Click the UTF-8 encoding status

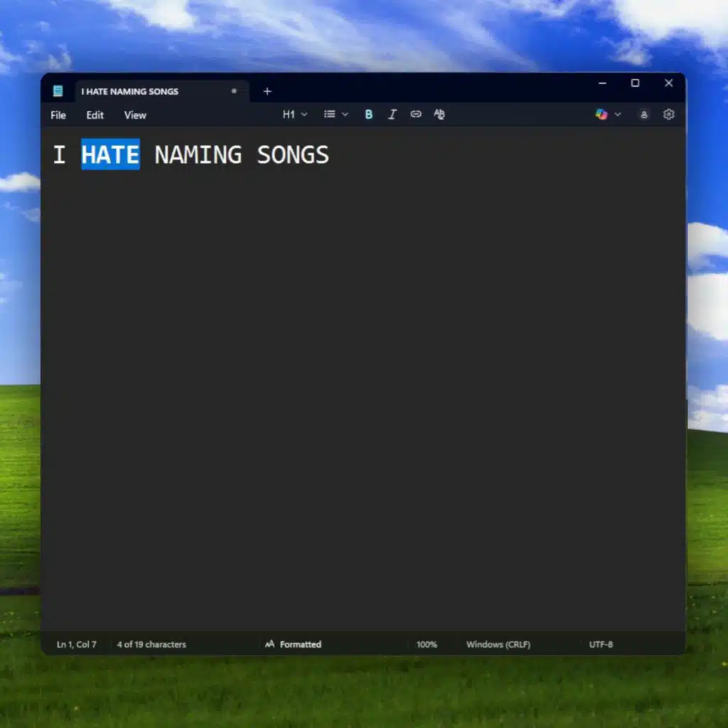[x=601, y=644]
